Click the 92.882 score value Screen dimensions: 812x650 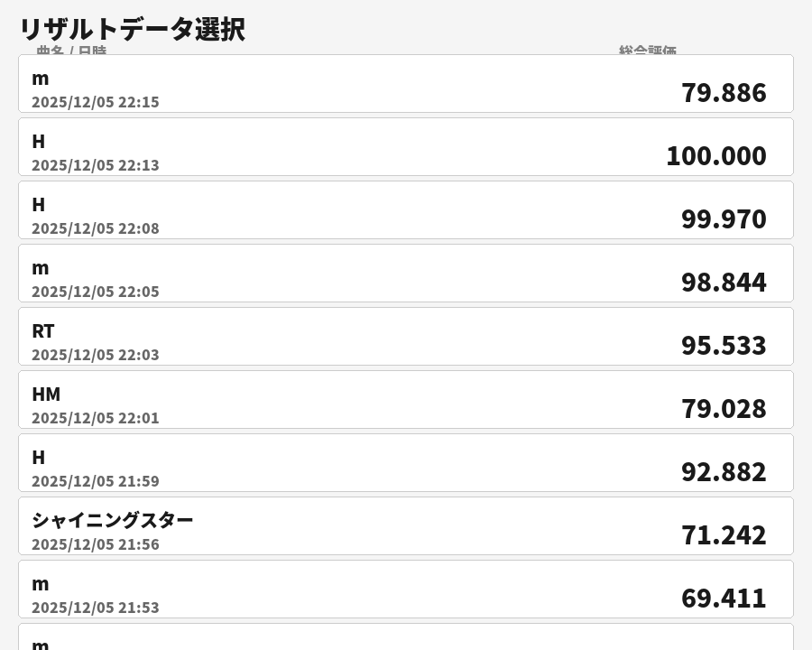(x=724, y=472)
